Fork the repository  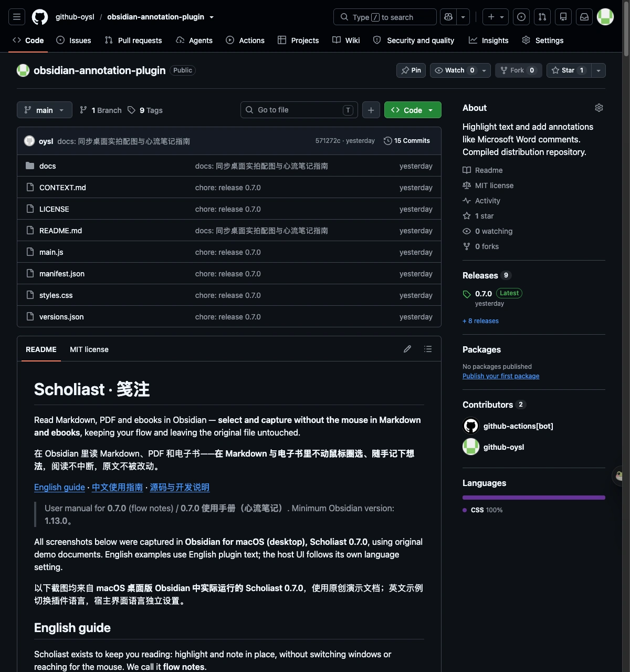(518, 70)
